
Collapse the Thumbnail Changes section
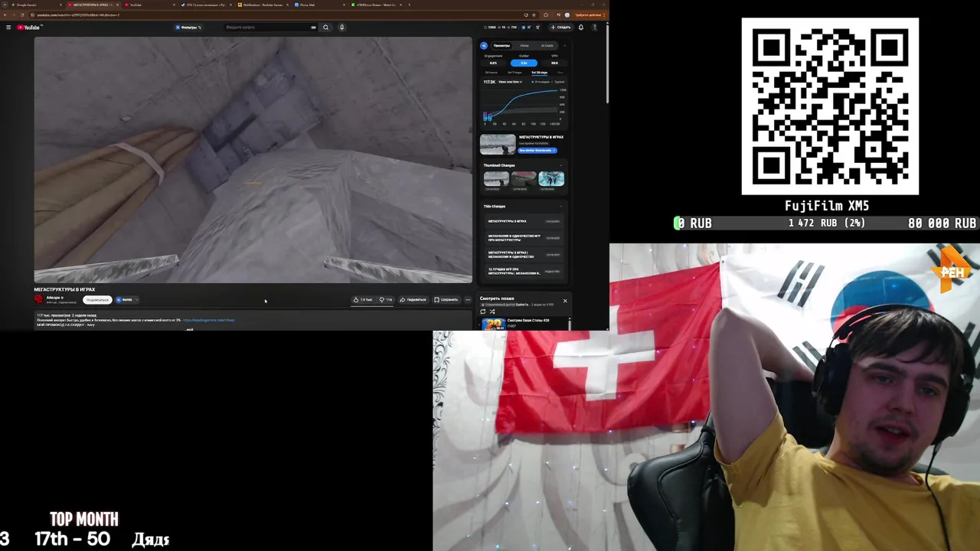[x=560, y=165]
